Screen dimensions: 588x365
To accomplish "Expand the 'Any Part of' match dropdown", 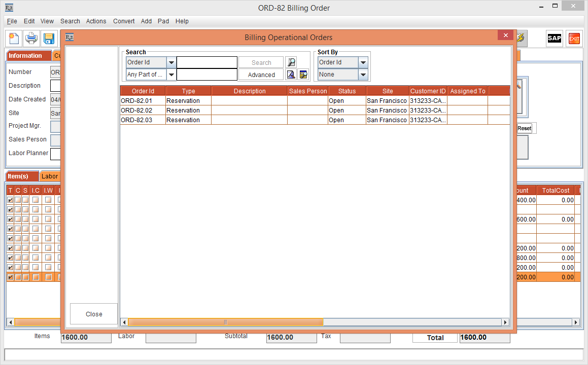I will 171,75.
